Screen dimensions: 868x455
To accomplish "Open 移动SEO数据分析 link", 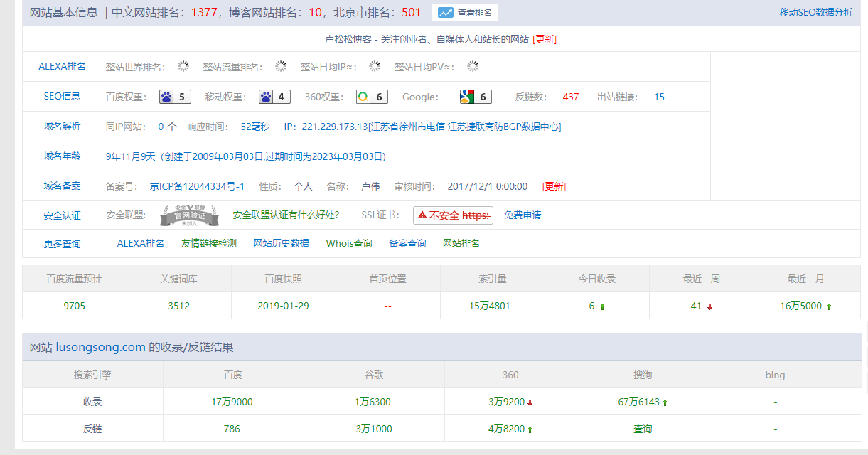I will [815, 12].
